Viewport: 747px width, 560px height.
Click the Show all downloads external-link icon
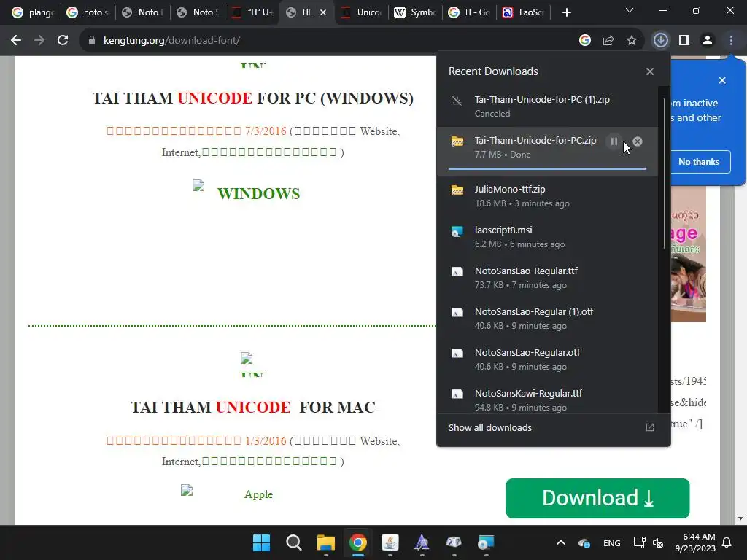pyautogui.click(x=650, y=427)
